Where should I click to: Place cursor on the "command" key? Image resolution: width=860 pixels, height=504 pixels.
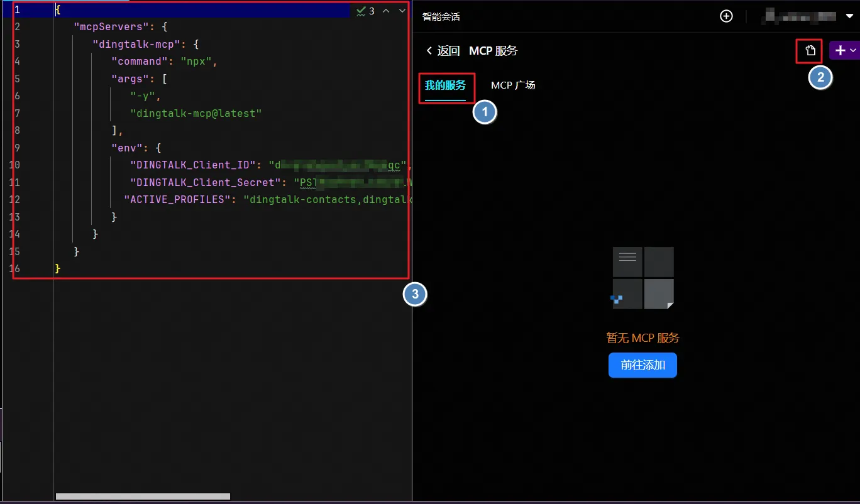140,62
